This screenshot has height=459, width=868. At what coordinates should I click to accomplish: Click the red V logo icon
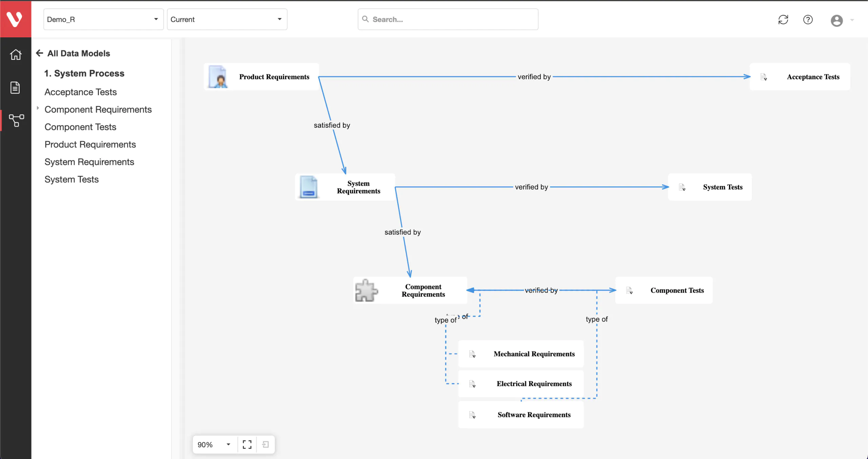(x=15, y=19)
